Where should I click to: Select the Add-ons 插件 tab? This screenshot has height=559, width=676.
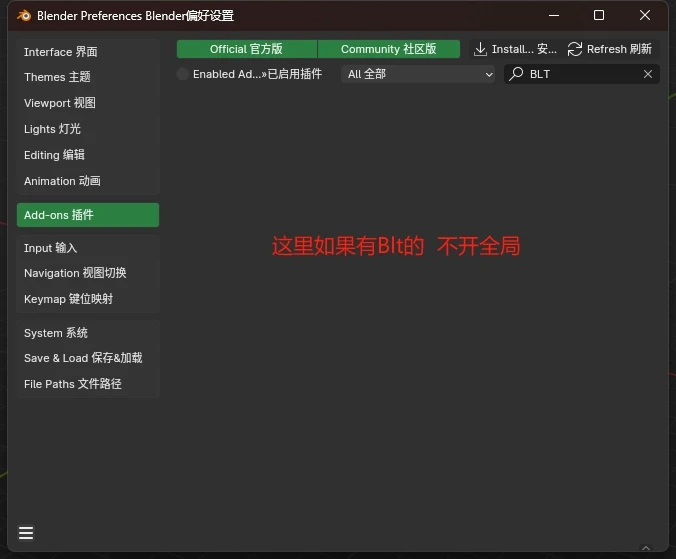(88, 215)
